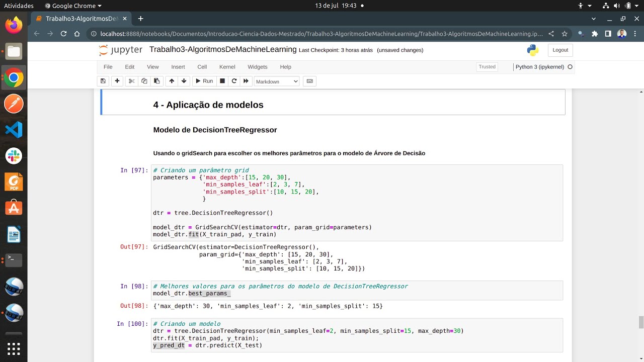Expand the Google Chrome app menu
Viewport: 644px width, 362px height.
pyautogui.click(x=73, y=6)
